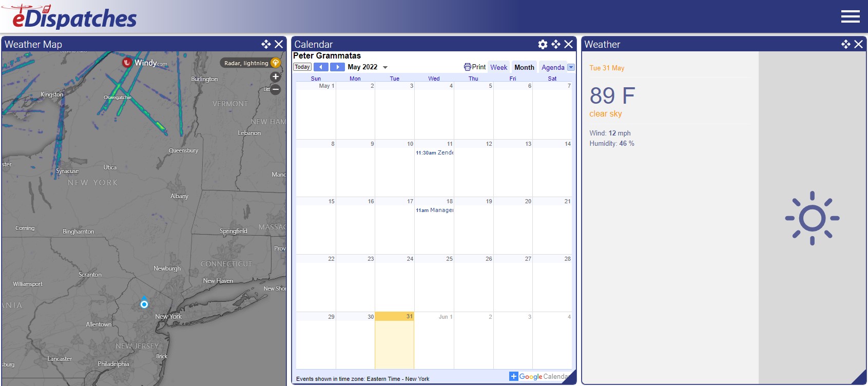Open the Windy.com logo link
The image size is (868, 386).
145,63
